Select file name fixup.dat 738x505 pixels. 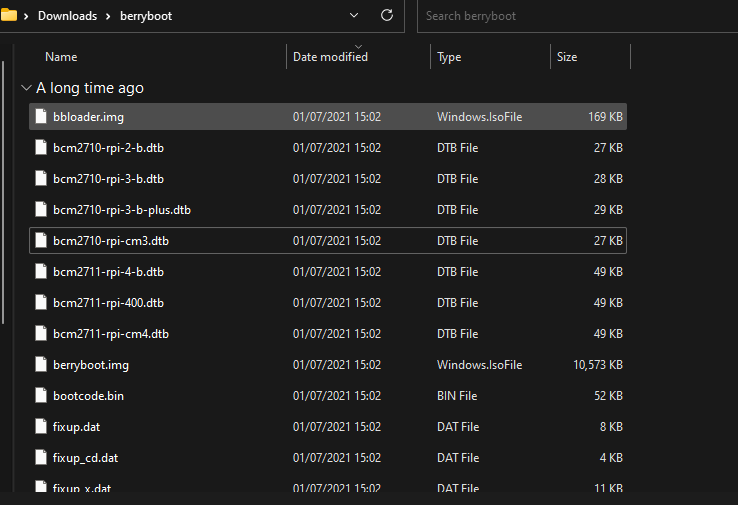pyautogui.click(x=76, y=427)
